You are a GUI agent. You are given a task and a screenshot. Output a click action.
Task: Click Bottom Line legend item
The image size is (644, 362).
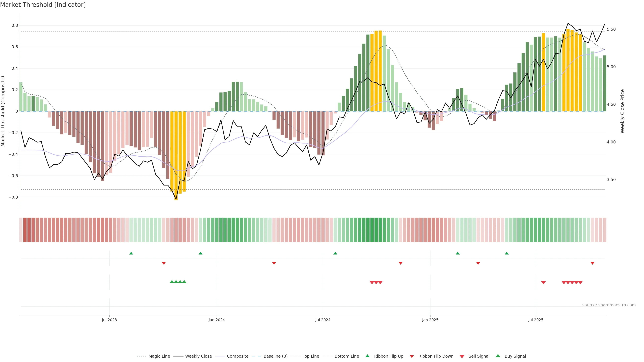[346, 356]
